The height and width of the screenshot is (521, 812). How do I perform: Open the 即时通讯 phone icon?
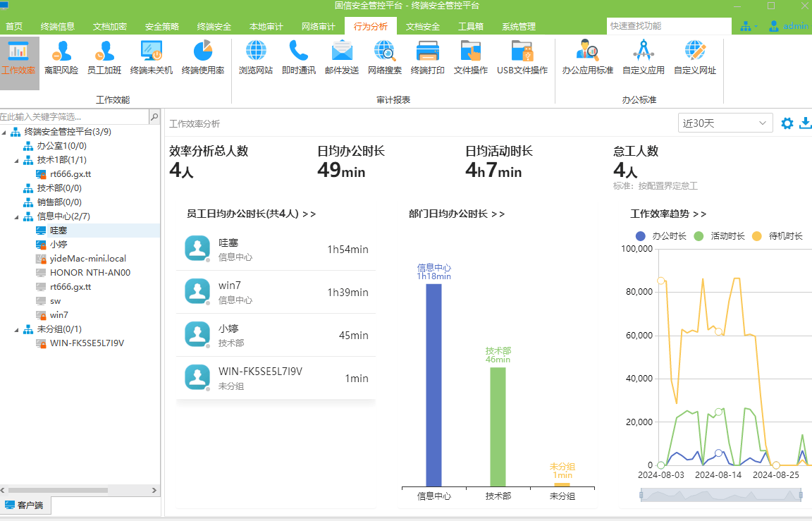[x=299, y=58]
